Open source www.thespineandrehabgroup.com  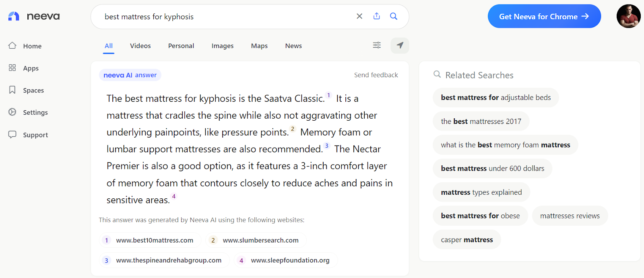click(164, 260)
